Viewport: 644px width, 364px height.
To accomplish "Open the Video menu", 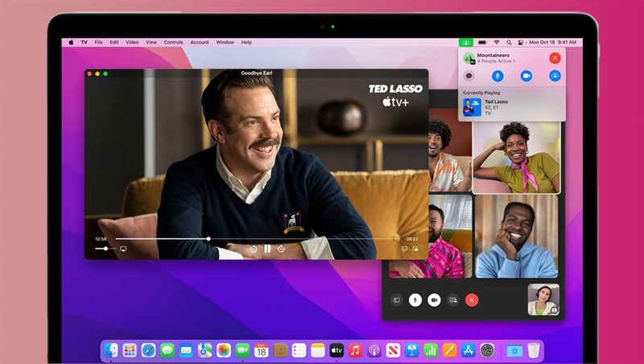I will [132, 43].
